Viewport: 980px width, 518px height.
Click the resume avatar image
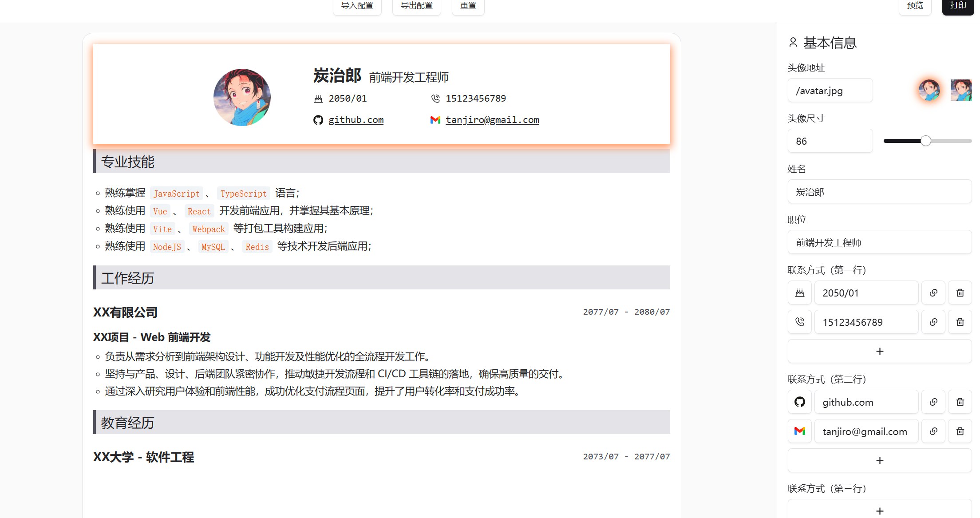(x=242, y=97)
